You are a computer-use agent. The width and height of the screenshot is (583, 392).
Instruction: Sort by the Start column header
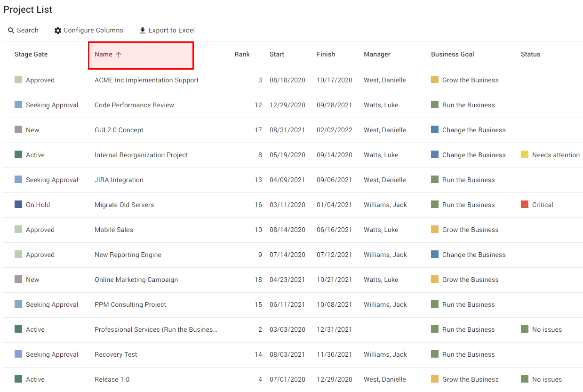[277, 55]
